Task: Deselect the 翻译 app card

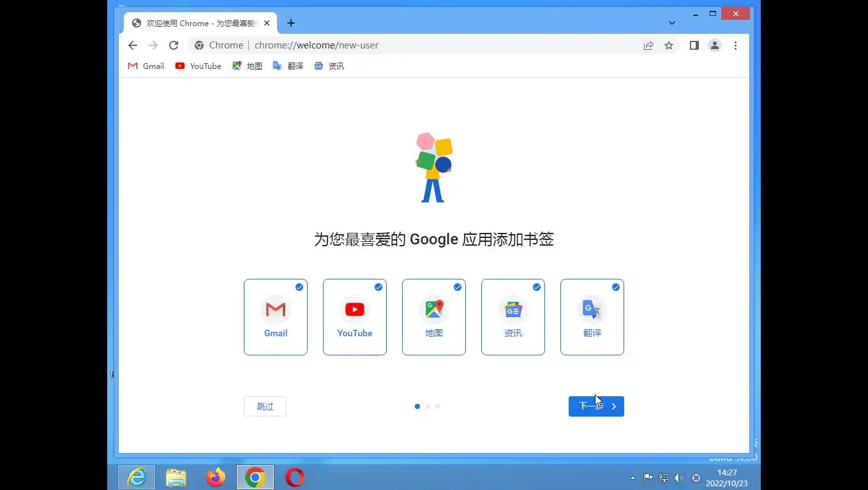Action: (592, 317)
